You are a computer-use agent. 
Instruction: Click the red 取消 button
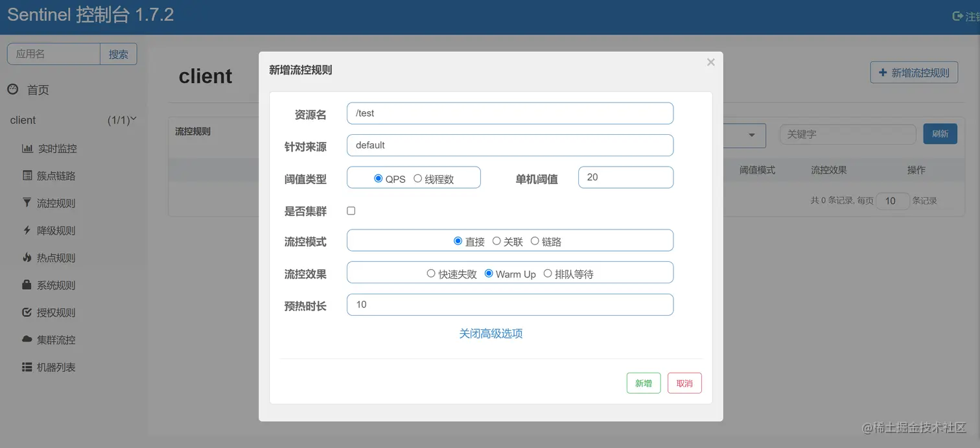(x=684, y=383)
